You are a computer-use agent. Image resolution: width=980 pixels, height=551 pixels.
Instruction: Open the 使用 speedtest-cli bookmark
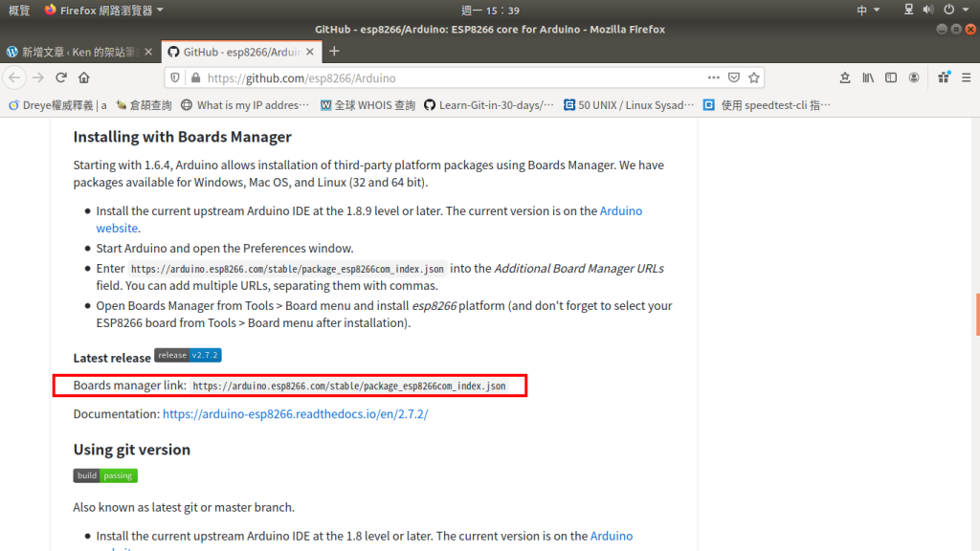click(x=767, y=105)
